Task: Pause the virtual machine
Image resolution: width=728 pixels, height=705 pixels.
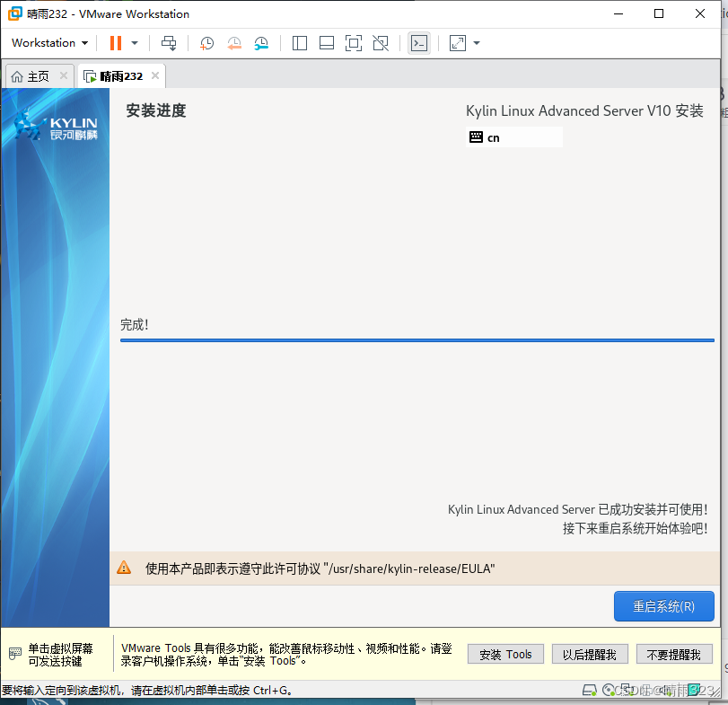Action: 116,43
